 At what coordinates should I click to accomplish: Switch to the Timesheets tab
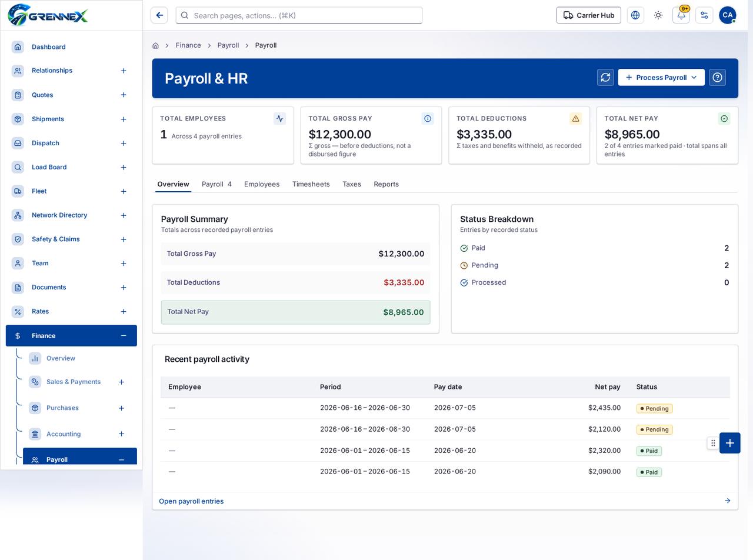(x=311, y=184)
